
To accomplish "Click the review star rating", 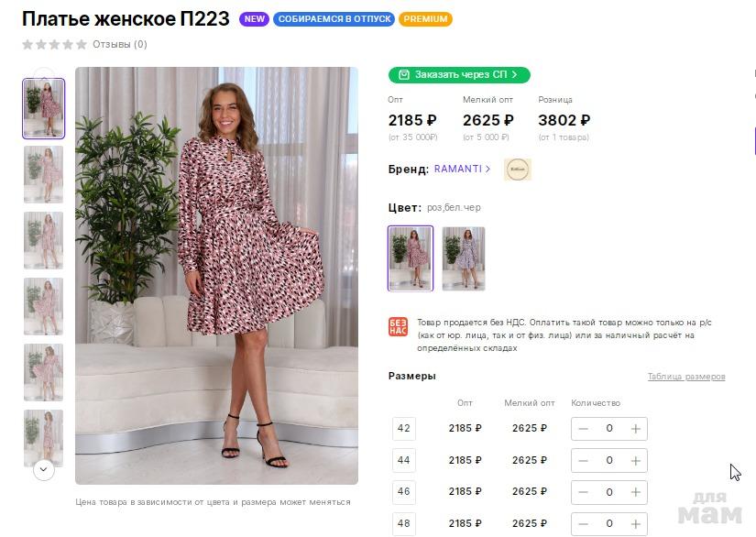I will point(54,44).
